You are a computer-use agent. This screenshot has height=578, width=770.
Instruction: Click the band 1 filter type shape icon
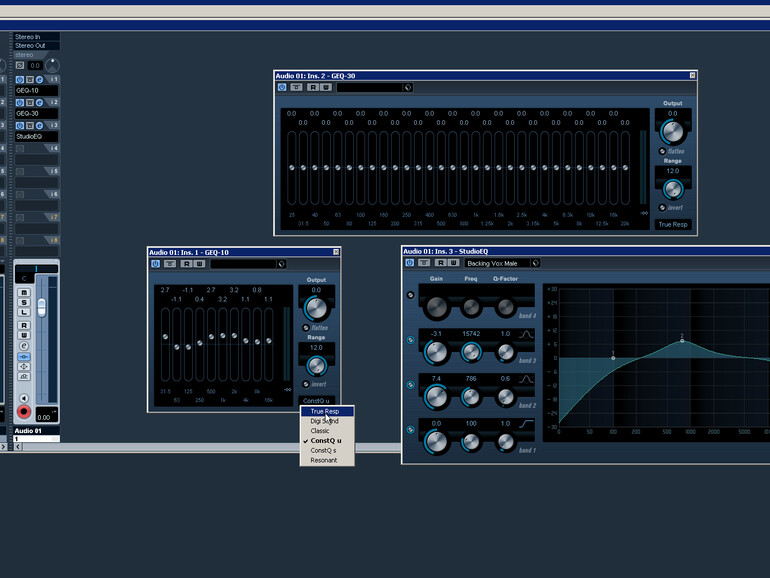526,424
